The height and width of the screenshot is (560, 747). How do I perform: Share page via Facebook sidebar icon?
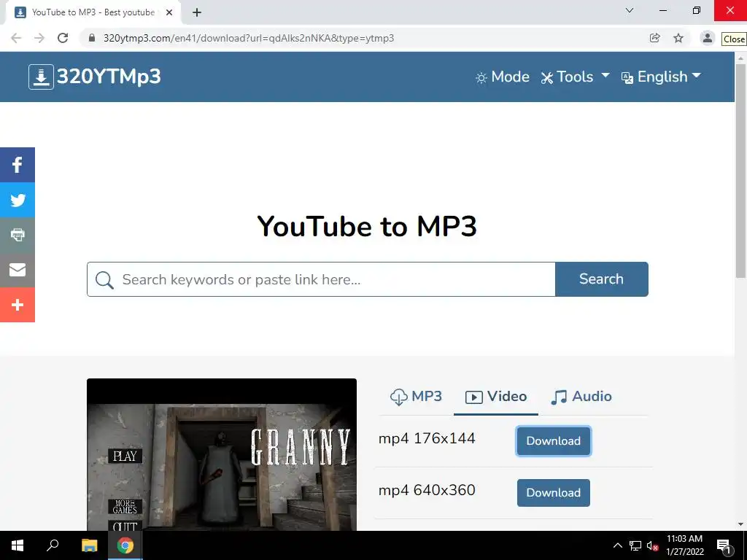[18, 165]
